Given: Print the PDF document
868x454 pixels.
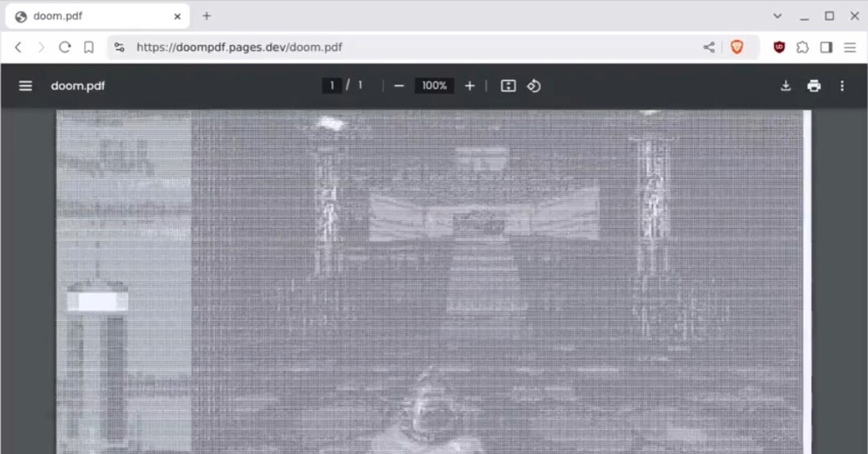Looking at the screenshot, I should click(814, 86).
